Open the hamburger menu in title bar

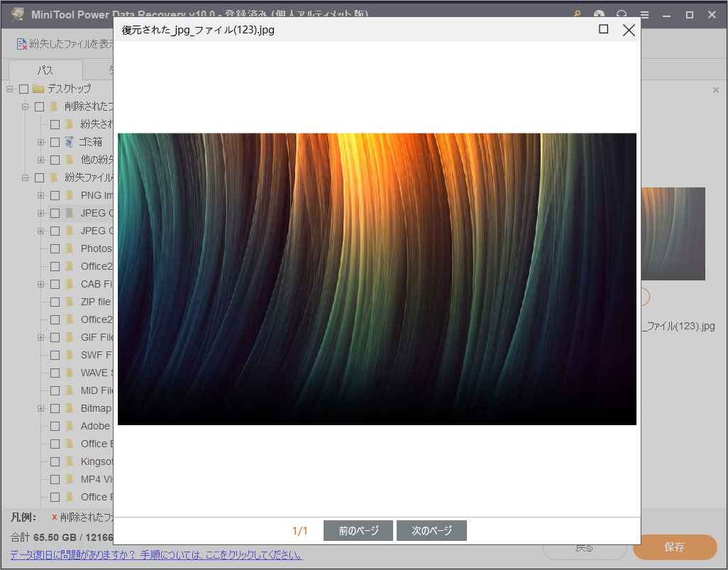644,15
